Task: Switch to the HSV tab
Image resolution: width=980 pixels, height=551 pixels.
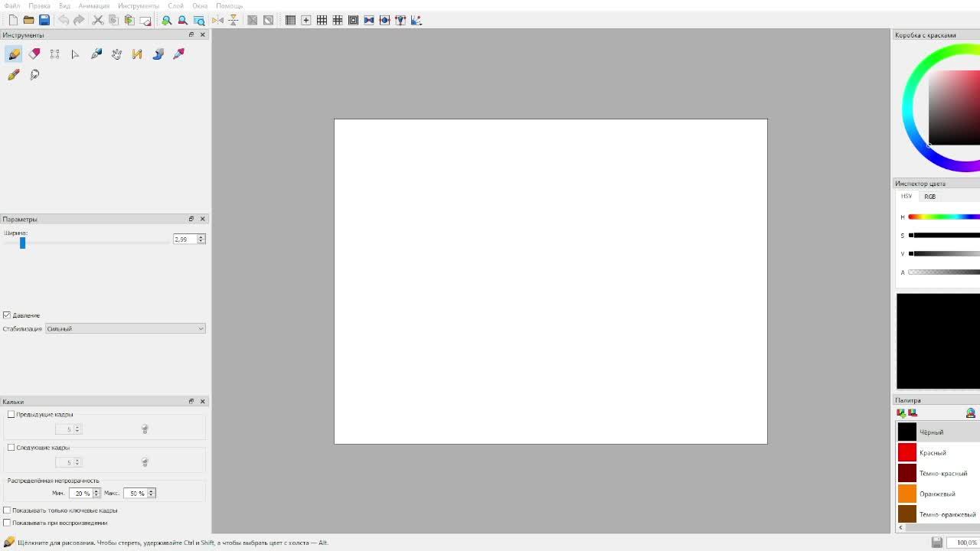Action: point(906,197)
